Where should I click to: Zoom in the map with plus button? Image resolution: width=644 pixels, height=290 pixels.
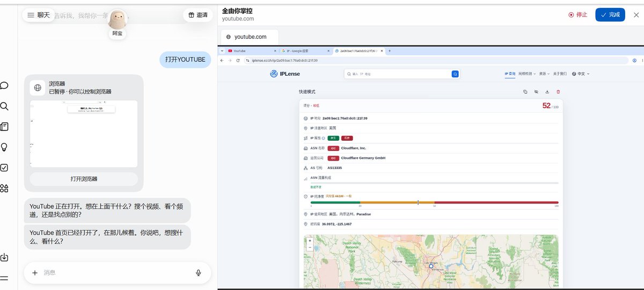pos(310,241)
